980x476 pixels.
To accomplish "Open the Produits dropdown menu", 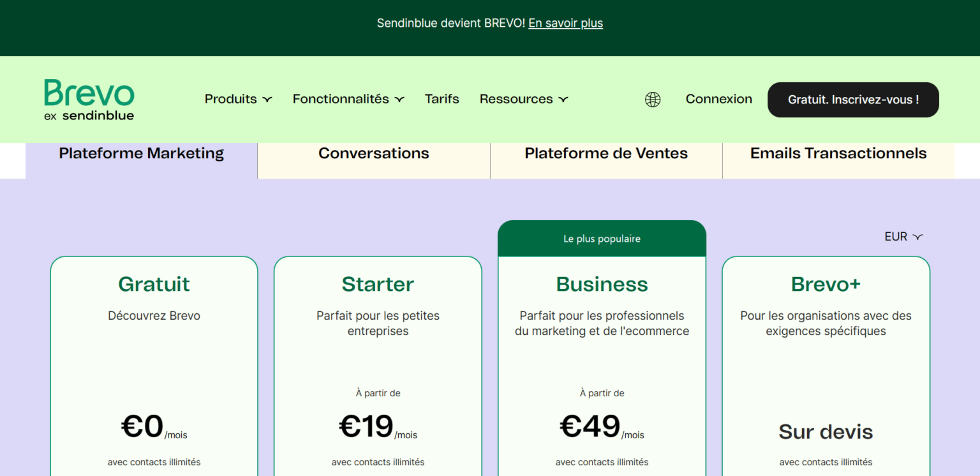I will [237, 99].
